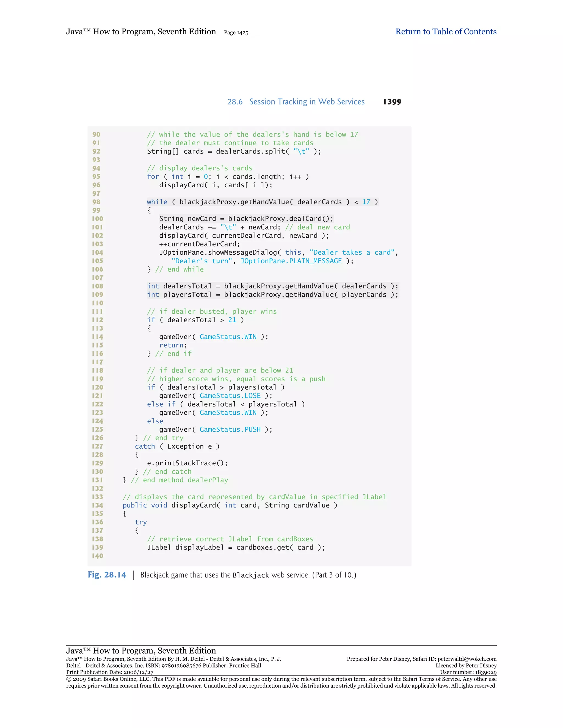Screen dimensions: 563x728
Task: Click line number 98 in the code listing
Action: 96,202
